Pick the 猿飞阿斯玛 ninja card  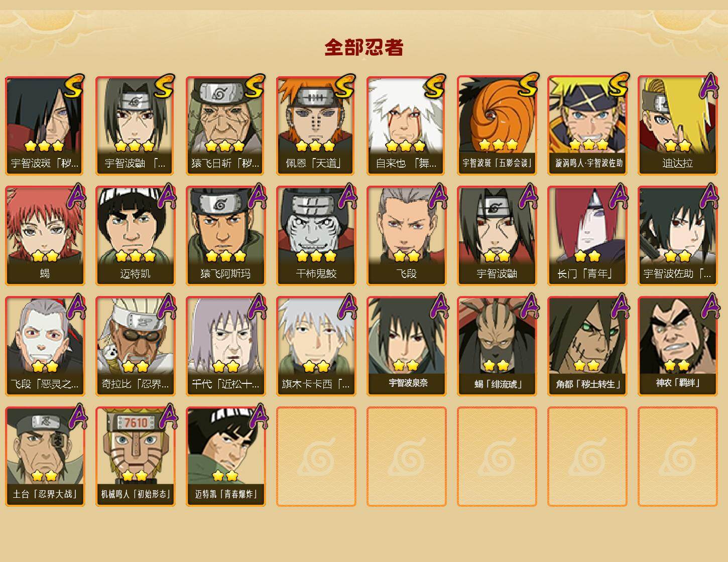[225, 236]
